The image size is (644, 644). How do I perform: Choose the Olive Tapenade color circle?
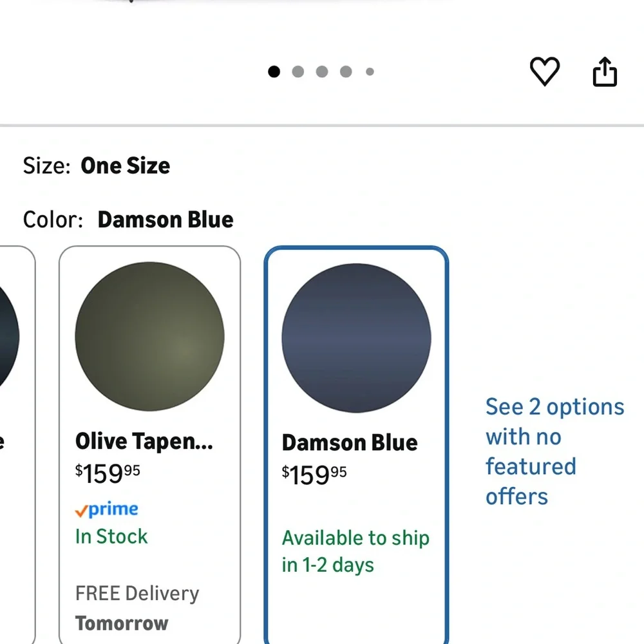tap(149, 336)
